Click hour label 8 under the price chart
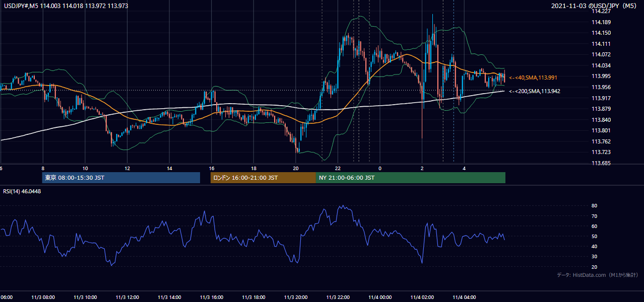644x302 pixels. tap(43, 169)
